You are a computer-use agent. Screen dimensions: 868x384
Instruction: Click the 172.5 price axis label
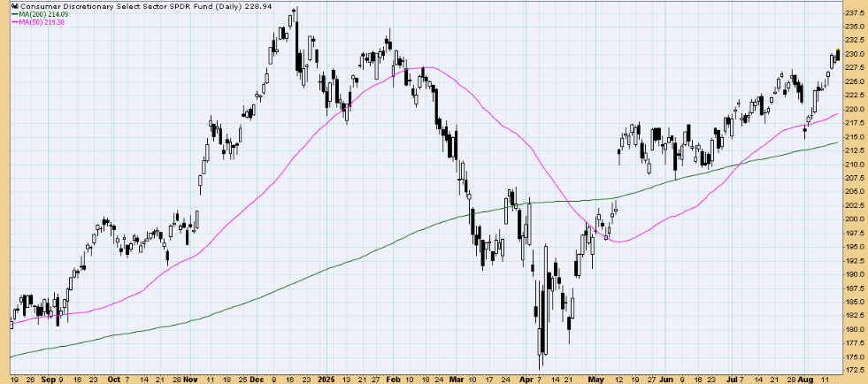coord(855,371)
